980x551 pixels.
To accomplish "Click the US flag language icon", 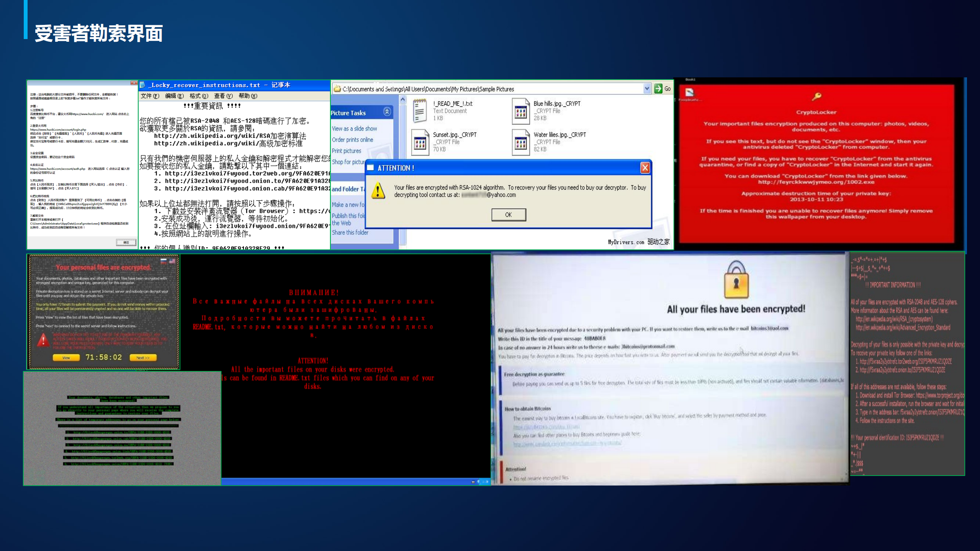I will (x=172, y=261).
